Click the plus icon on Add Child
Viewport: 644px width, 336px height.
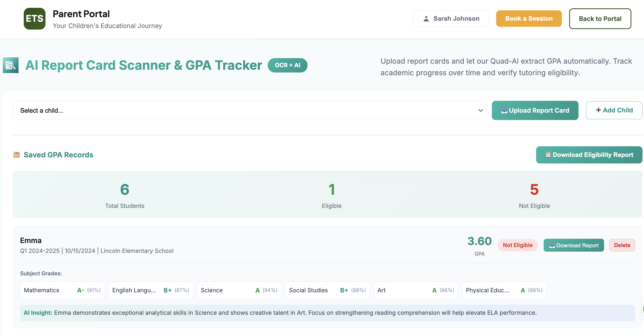pyautogui.click(x=598, y=110)
